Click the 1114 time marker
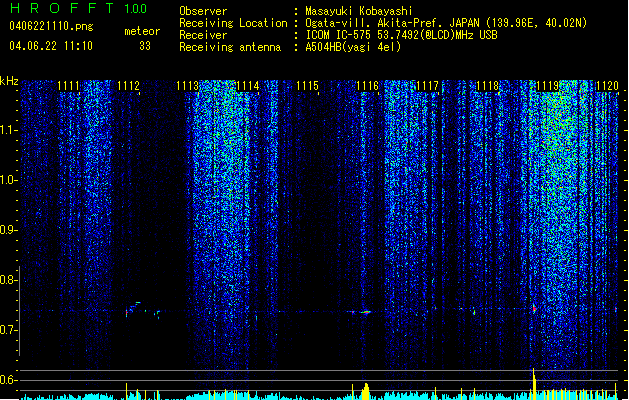The image size is (629, 400). (x=248, y=86)
